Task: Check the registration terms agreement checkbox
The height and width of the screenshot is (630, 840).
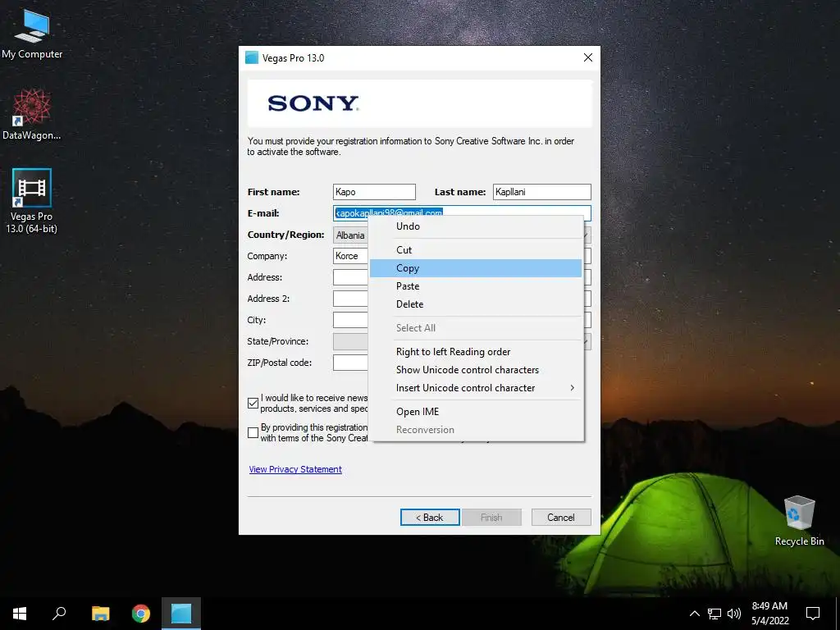Action: coord(253,433)
